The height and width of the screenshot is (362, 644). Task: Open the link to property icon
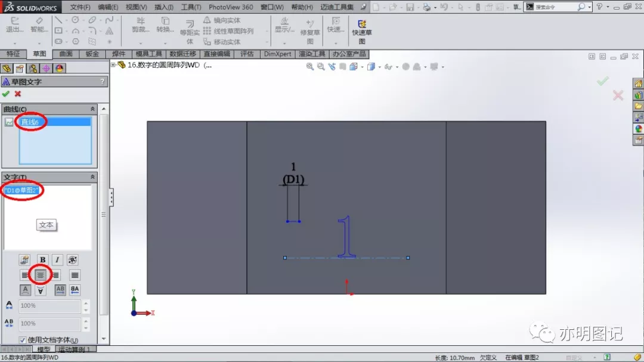click(x=24, y=259)
